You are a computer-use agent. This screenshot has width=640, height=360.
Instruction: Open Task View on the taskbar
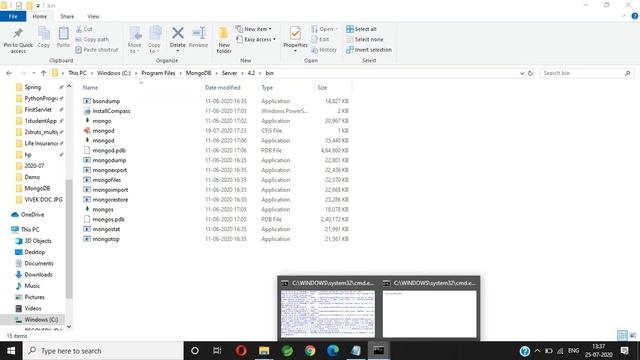coord(218,351)
